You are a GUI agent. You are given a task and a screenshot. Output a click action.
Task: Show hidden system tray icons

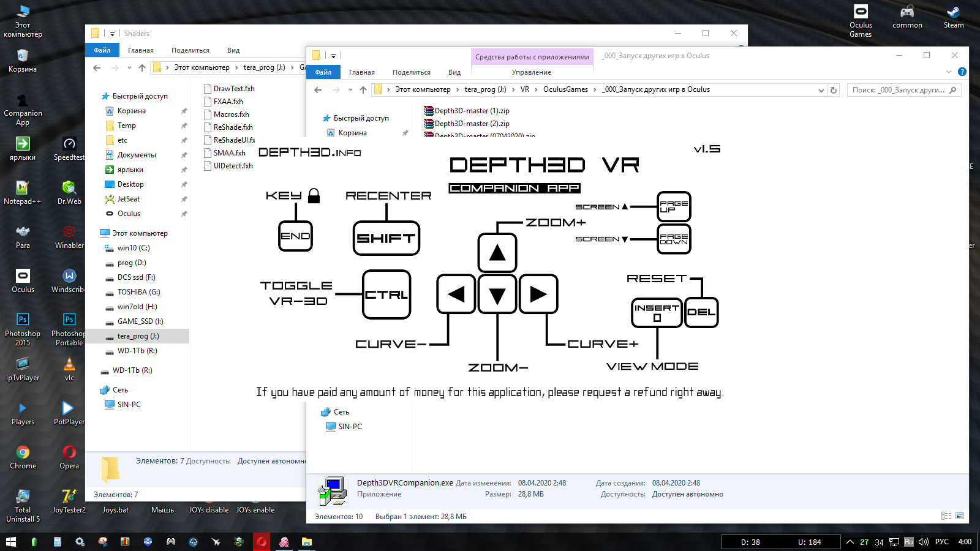tap(850, 542)
